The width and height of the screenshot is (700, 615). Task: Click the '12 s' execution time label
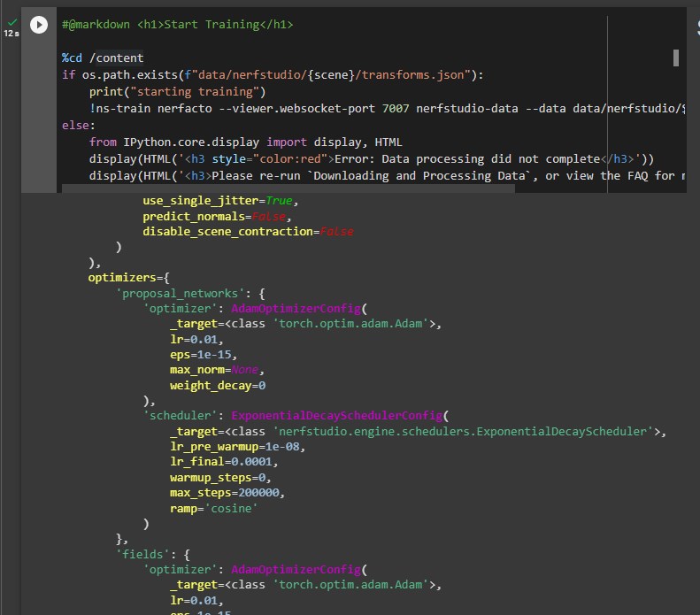[x=12, y=34]
